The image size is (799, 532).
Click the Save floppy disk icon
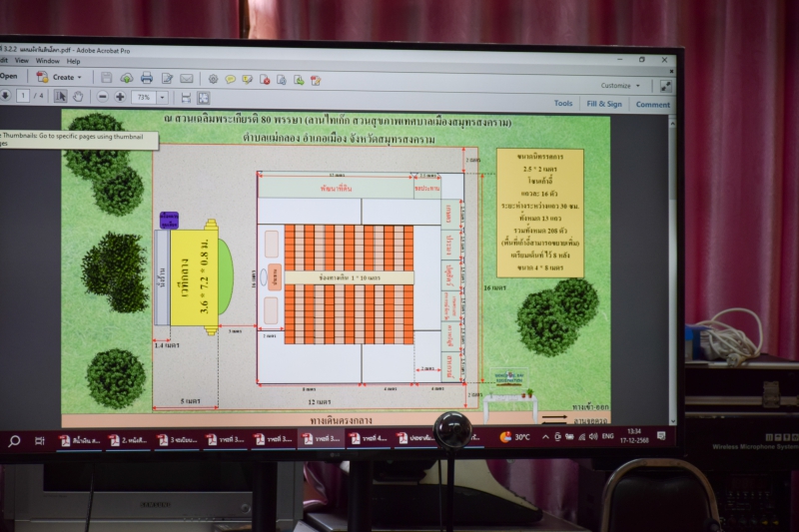107,78
